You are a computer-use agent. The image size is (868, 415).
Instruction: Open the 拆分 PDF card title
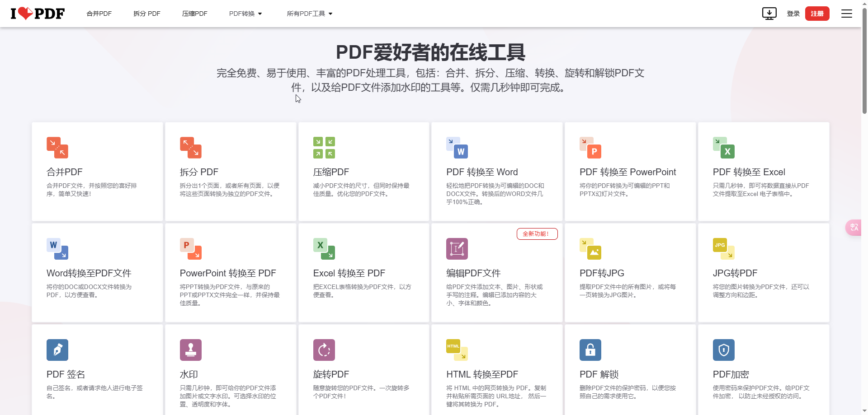click(x=199, y=172)
